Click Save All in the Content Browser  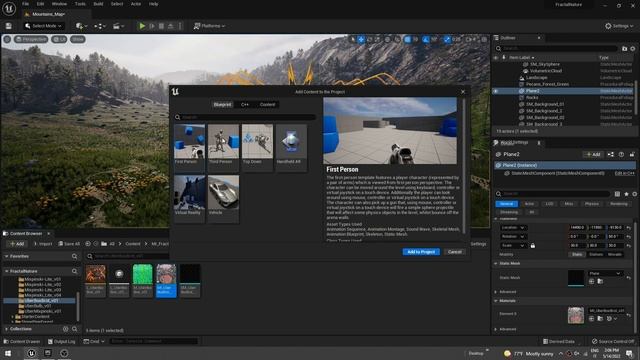[69, 244]
